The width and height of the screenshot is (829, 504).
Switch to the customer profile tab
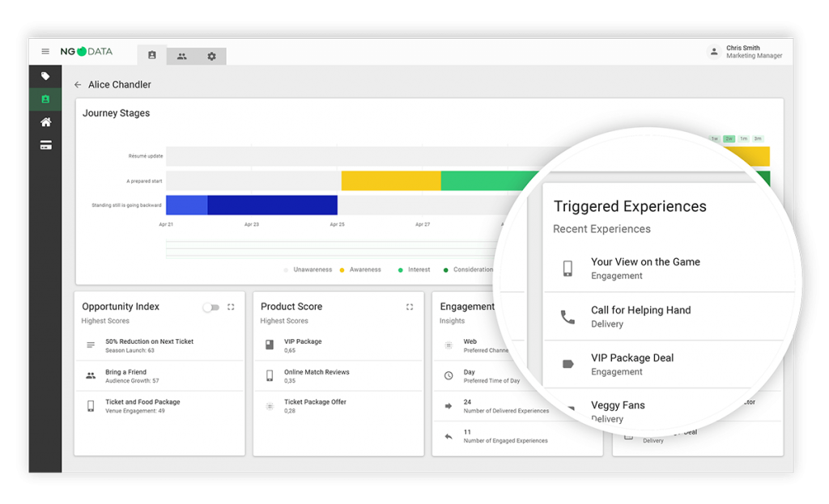(x=151, y=56)
